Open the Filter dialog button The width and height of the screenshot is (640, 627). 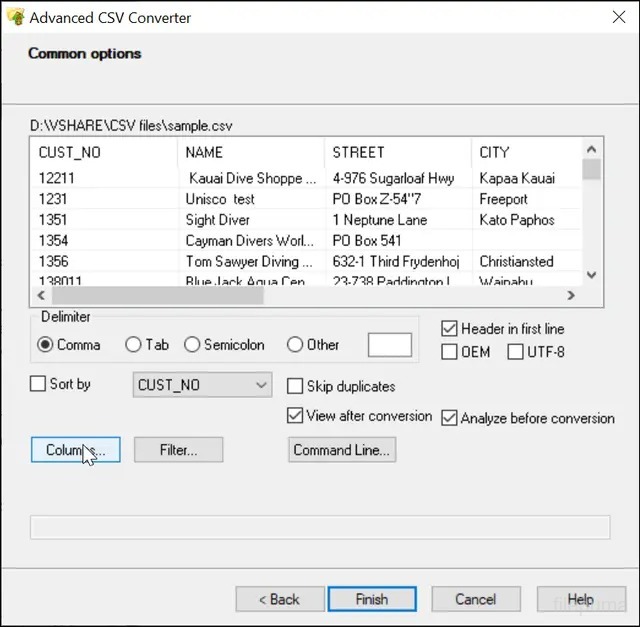click(x=178, y=451)
